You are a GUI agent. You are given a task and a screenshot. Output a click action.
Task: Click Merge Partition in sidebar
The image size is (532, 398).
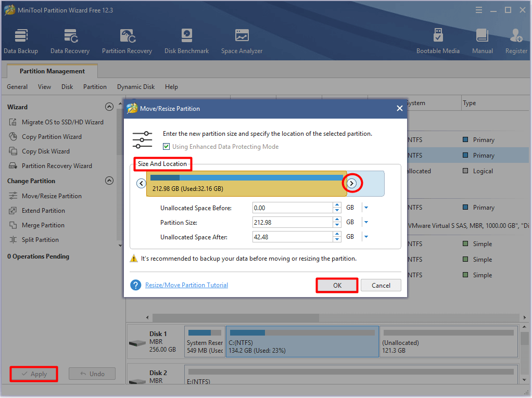43,225
